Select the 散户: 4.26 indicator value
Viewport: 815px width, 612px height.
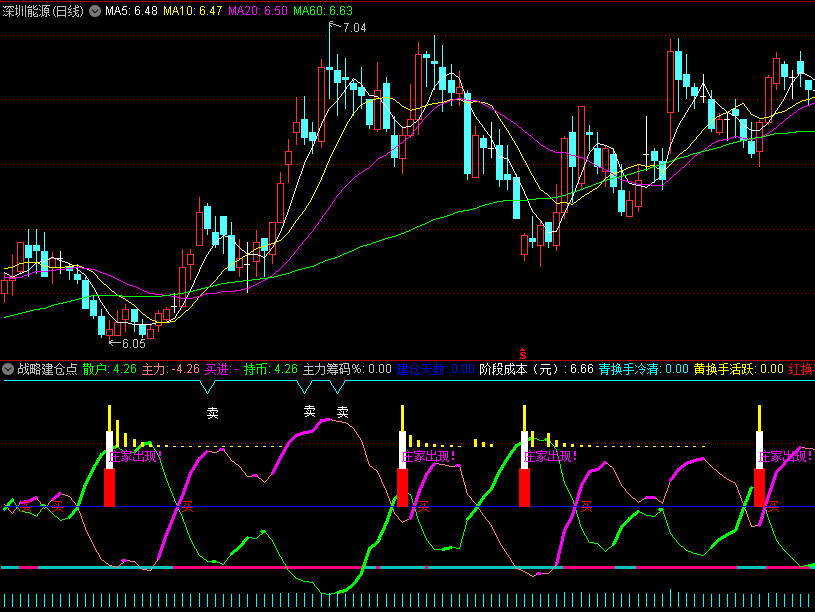109,369
